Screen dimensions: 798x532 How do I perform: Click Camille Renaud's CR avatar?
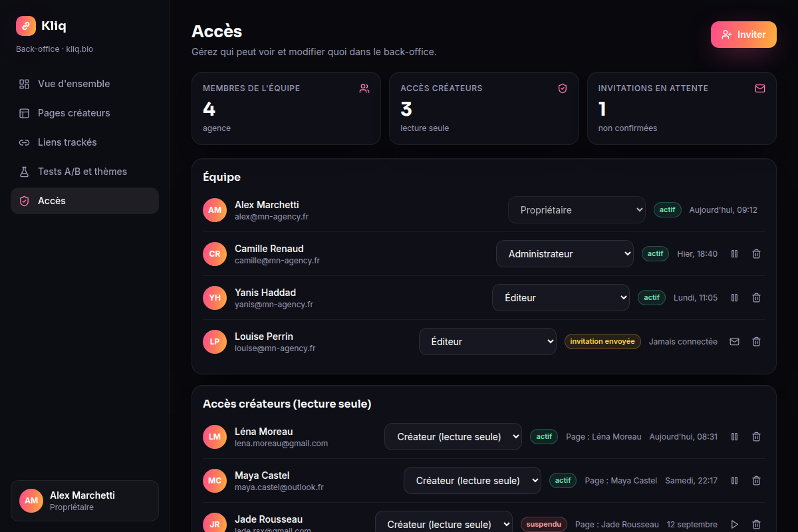coord(215,253)
